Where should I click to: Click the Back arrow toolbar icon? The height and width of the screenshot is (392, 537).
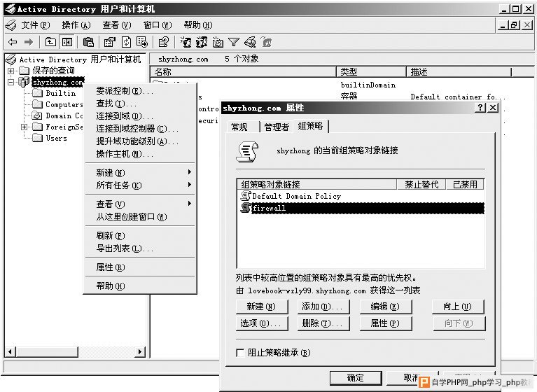(x=13, y=42)
